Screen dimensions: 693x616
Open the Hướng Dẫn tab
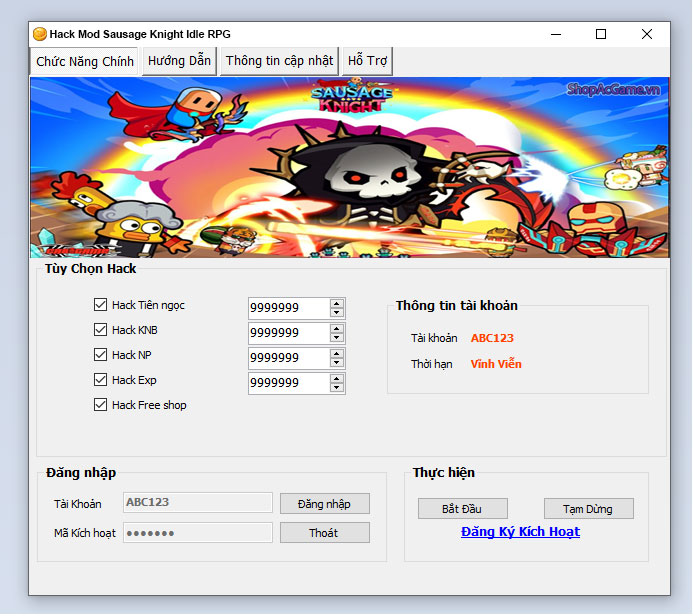pos(179,61)
